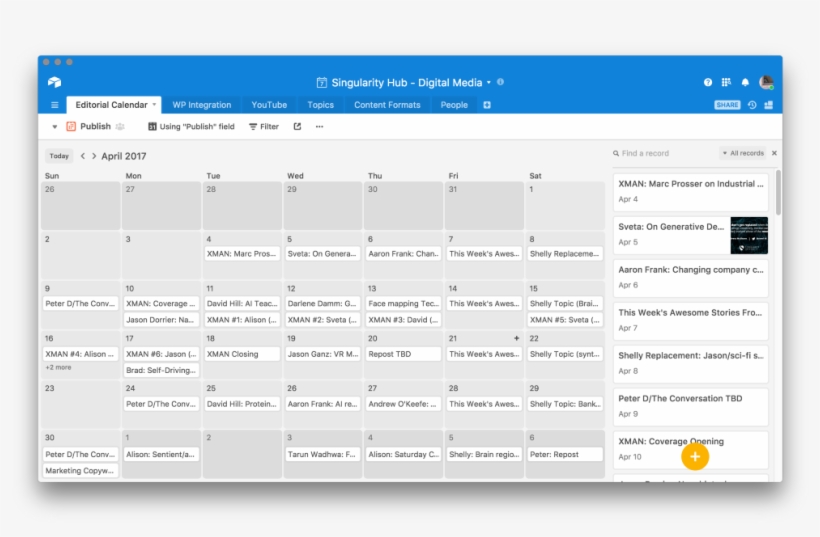Image resolution: width=820 pixels, height=537 pixels.
Task: Open May 6 event Peter: Repost
Action: 565,454
